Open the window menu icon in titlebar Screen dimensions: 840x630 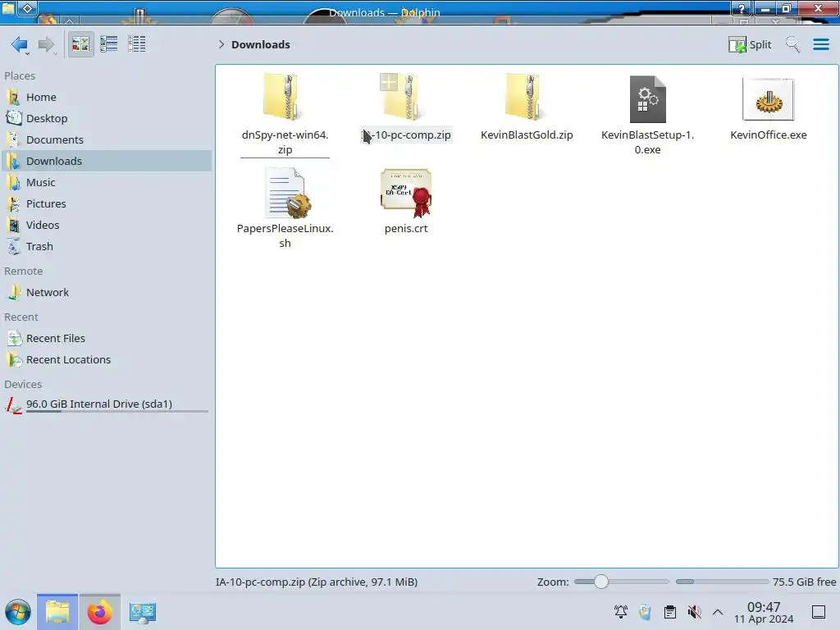[x=8, y=7]
